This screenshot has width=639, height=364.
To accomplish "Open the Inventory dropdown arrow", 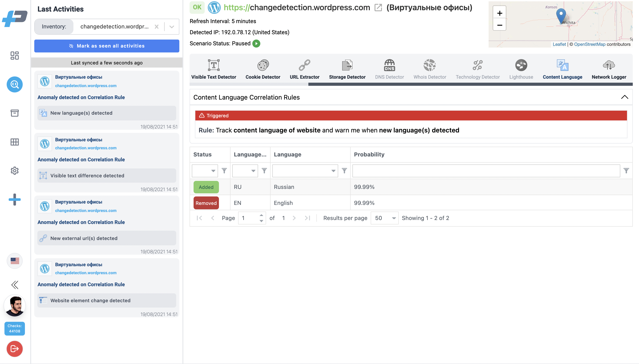I will (x=172, y=26).
